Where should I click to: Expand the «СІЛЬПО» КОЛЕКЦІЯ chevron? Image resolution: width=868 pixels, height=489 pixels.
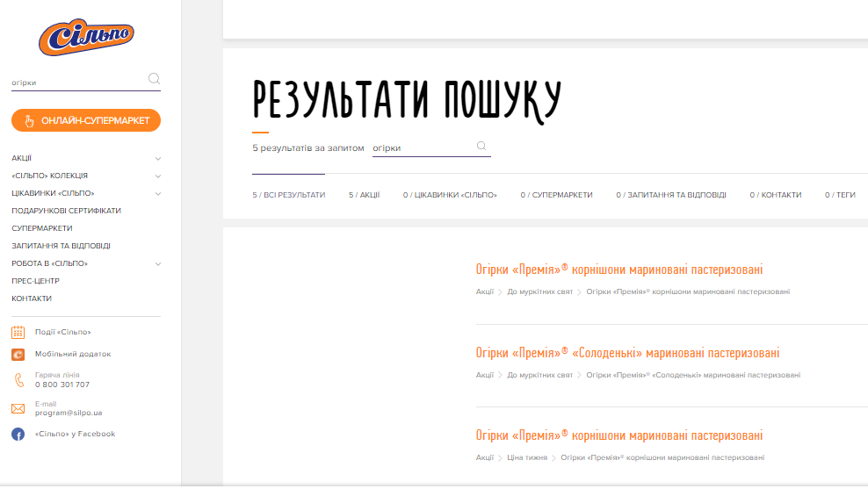[158, 176]
